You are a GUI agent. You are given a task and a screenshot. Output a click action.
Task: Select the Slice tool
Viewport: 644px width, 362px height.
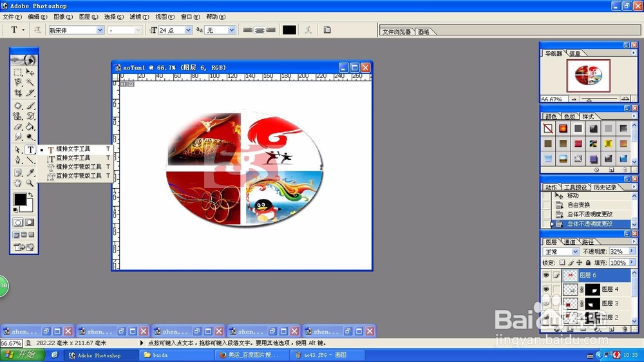tap(30, 93)
